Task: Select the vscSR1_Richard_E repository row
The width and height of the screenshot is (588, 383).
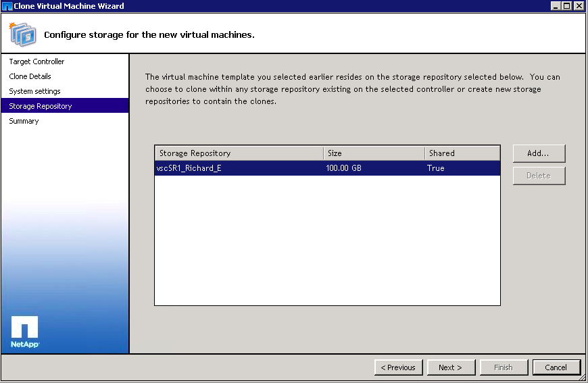Action: [189, 168]
